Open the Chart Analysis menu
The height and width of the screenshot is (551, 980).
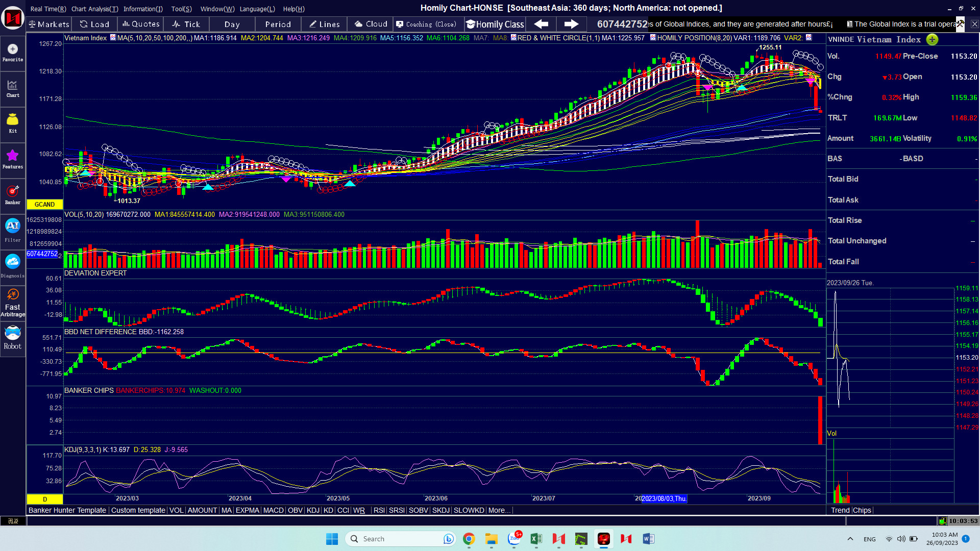click(94, 9)
